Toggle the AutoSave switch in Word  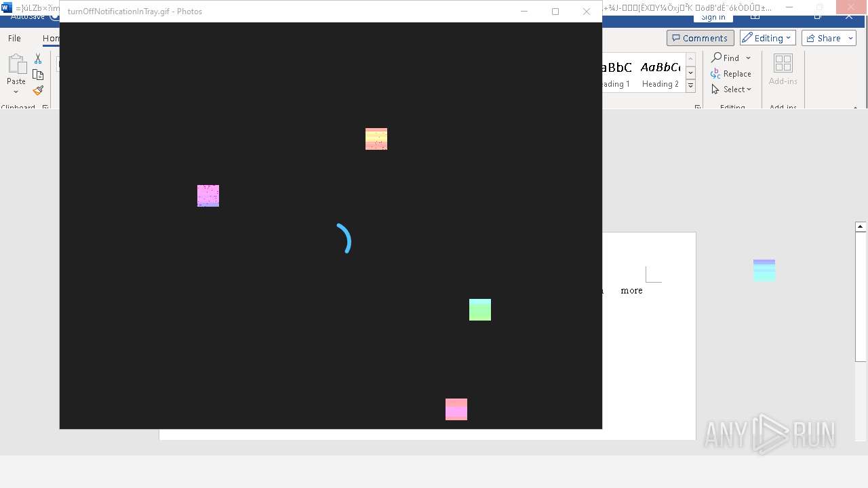(x=54, y=16)
